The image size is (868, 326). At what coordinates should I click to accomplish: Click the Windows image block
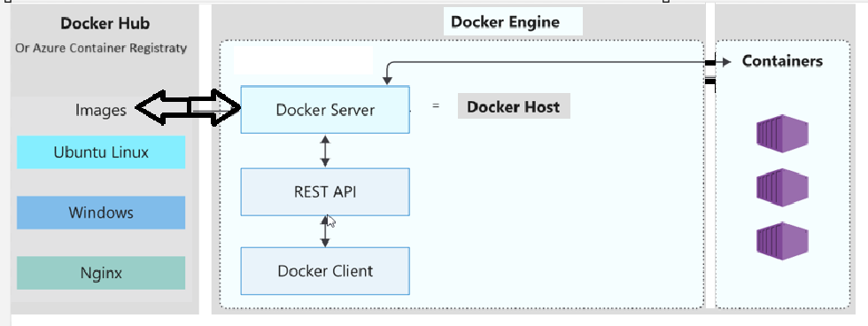pos(101,213)
